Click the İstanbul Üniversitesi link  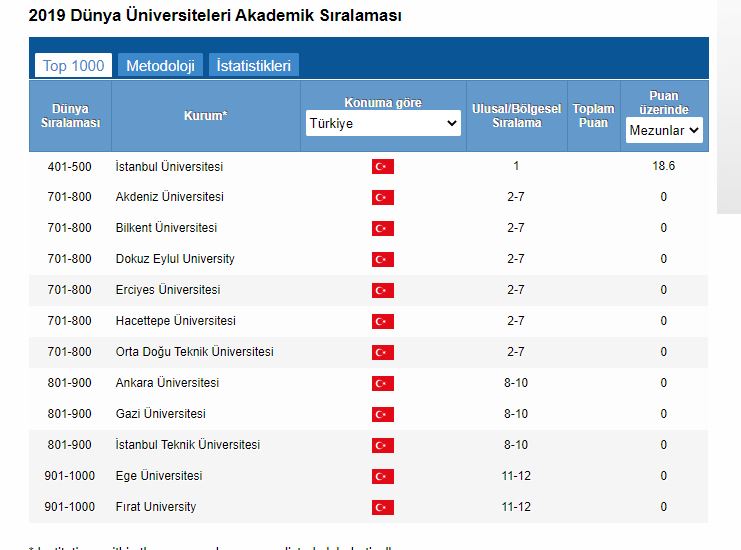[x=169, y=166]
